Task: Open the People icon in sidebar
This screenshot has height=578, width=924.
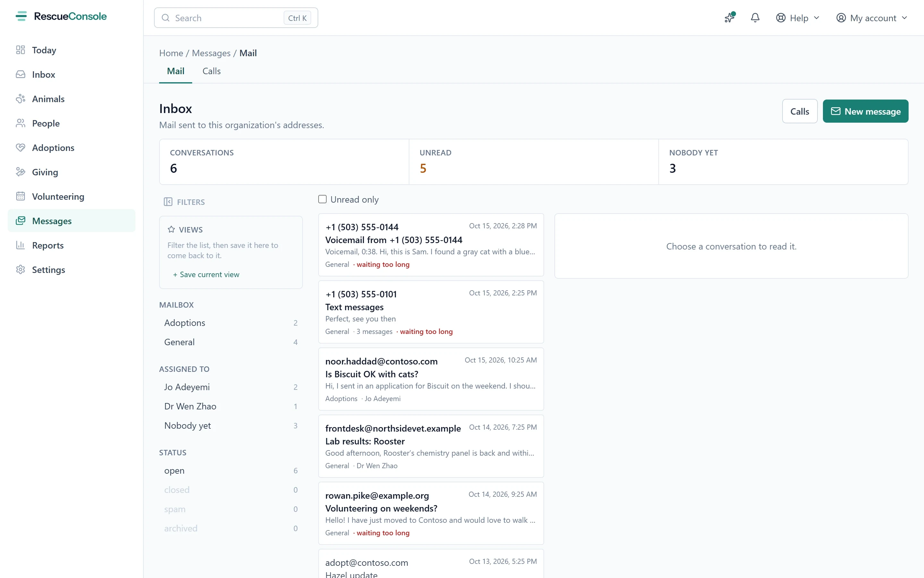Action: pos(21,124)
